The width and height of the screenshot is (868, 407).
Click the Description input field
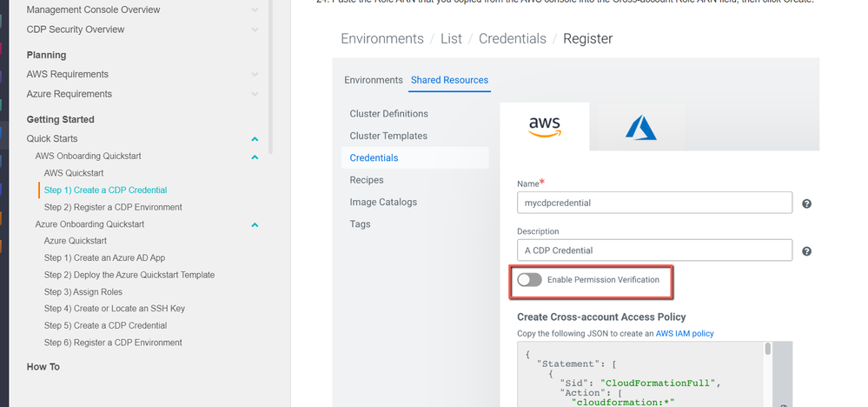[654, 250]
